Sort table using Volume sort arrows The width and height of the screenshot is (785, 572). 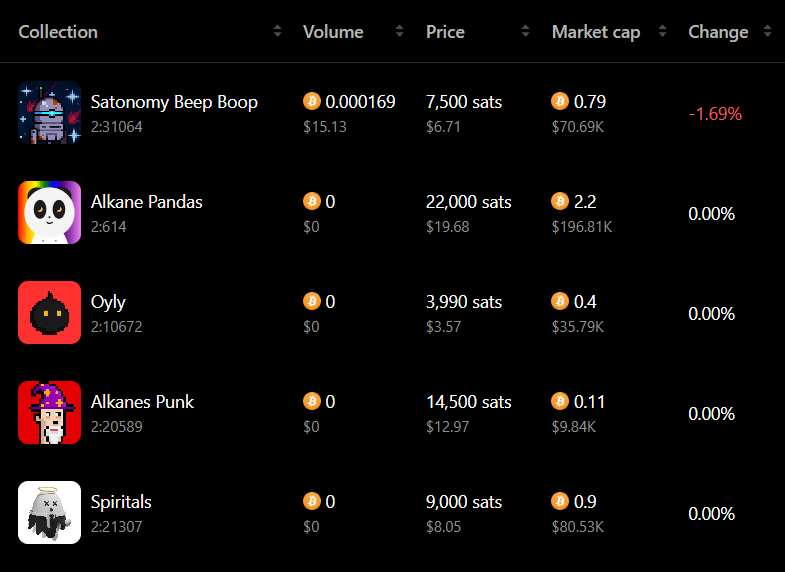(400, 32)
